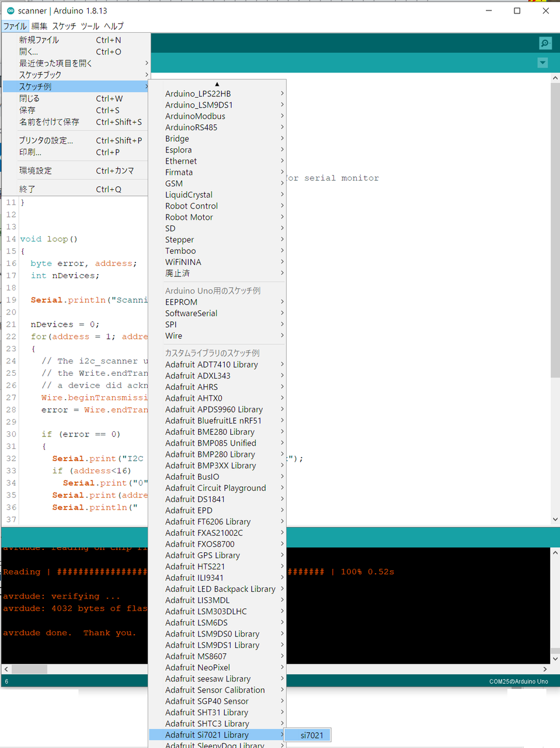
Task: Open the ヘルプ menu
Action: tap(114, 26)
